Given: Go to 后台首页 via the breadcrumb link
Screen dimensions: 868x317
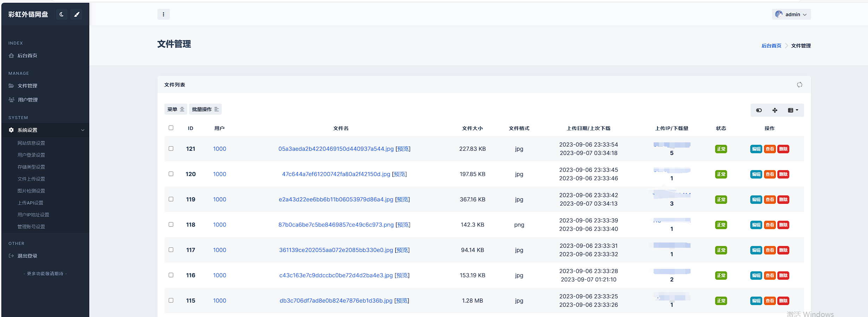Looking at the screenshot, I should coord(771,45).
